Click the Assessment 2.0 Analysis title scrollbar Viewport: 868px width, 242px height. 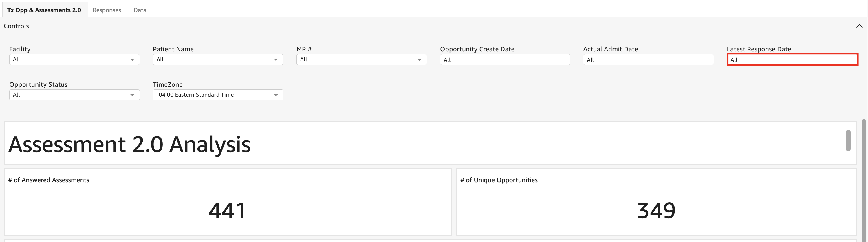[848, 140]
